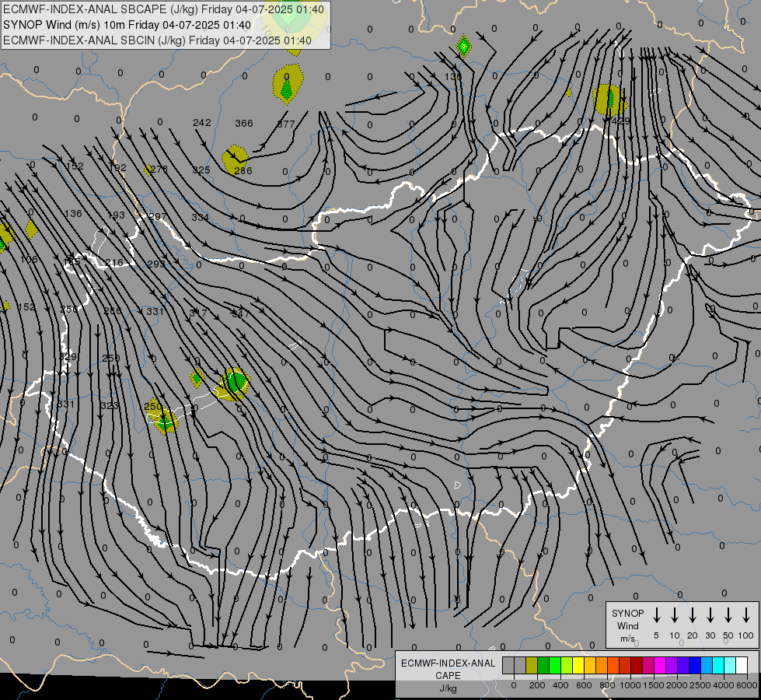761x700 pixels.
Task: Pick the bright magenta legend swatch
Action: tap(660, 665)
